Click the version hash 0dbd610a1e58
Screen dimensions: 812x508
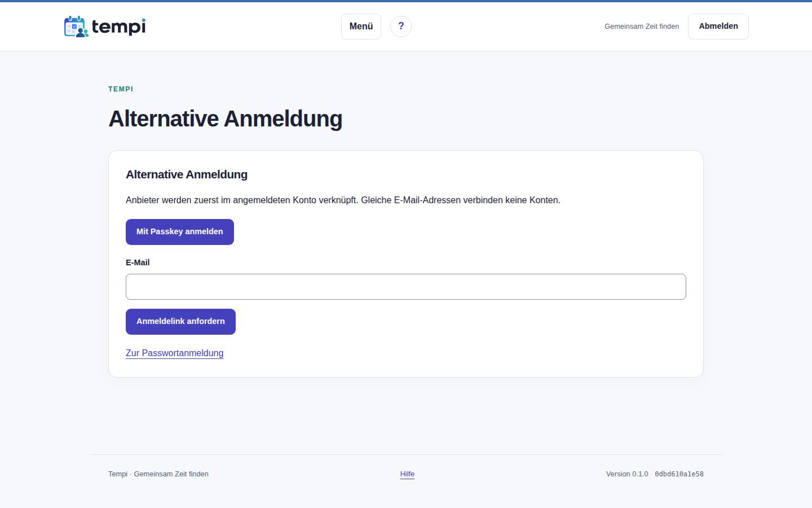[679, 474]
